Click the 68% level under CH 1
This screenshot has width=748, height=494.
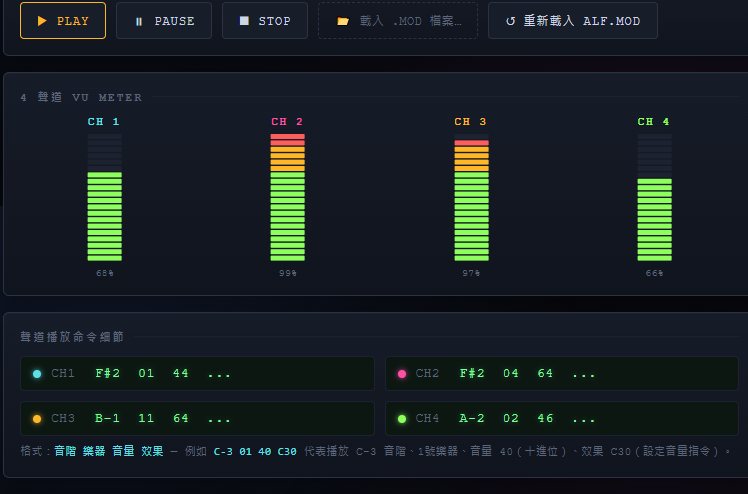[x=104, y=273]
